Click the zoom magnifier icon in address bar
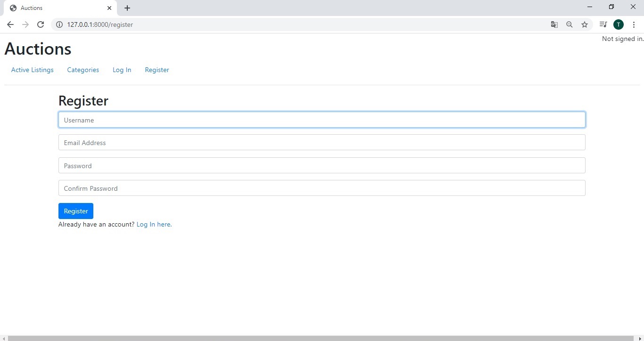 570,24
